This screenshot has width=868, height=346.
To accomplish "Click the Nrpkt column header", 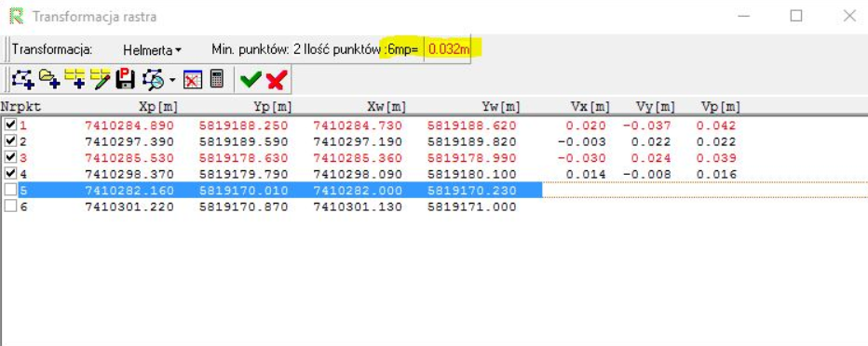I will tap(20, 106).
